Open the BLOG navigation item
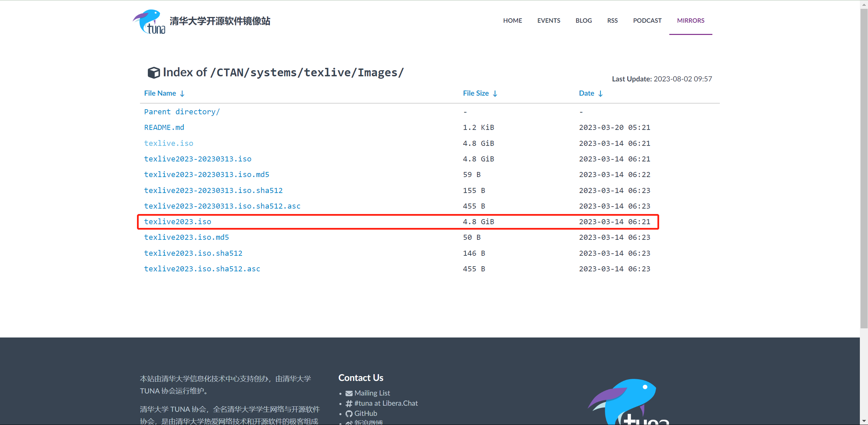The image size is (868, 425). tap(584, 21)
